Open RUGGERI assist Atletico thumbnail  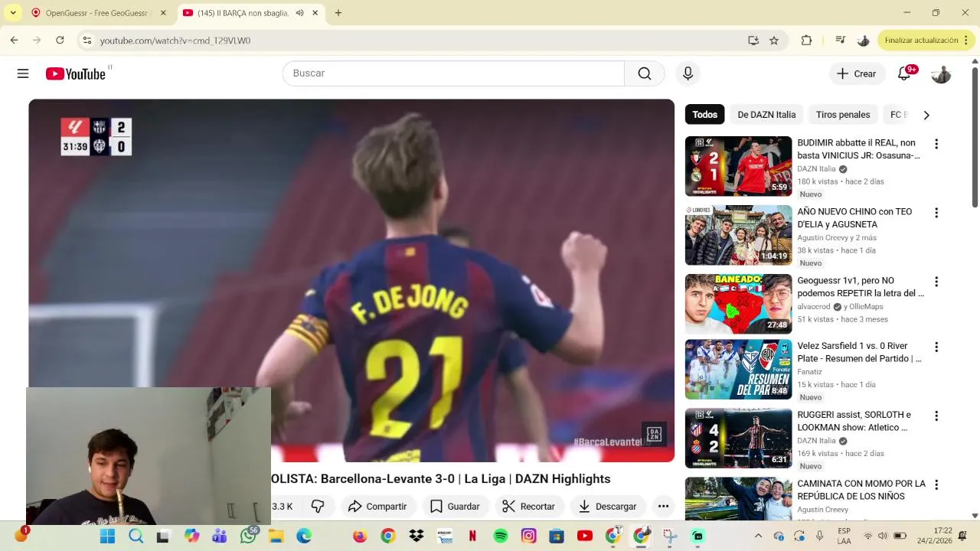click(x=738, y=438)
